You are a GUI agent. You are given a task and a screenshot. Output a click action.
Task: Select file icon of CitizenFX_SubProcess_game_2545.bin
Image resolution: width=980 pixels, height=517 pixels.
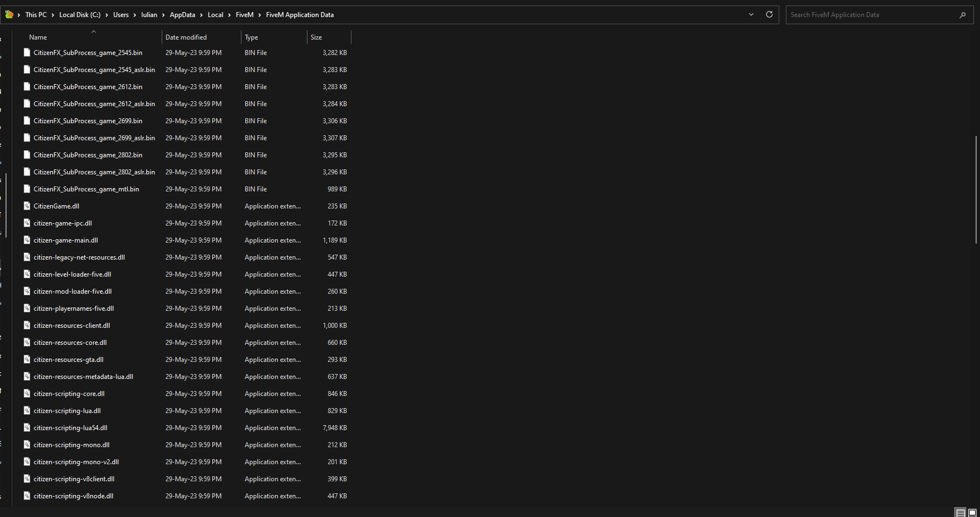point(27,53)
